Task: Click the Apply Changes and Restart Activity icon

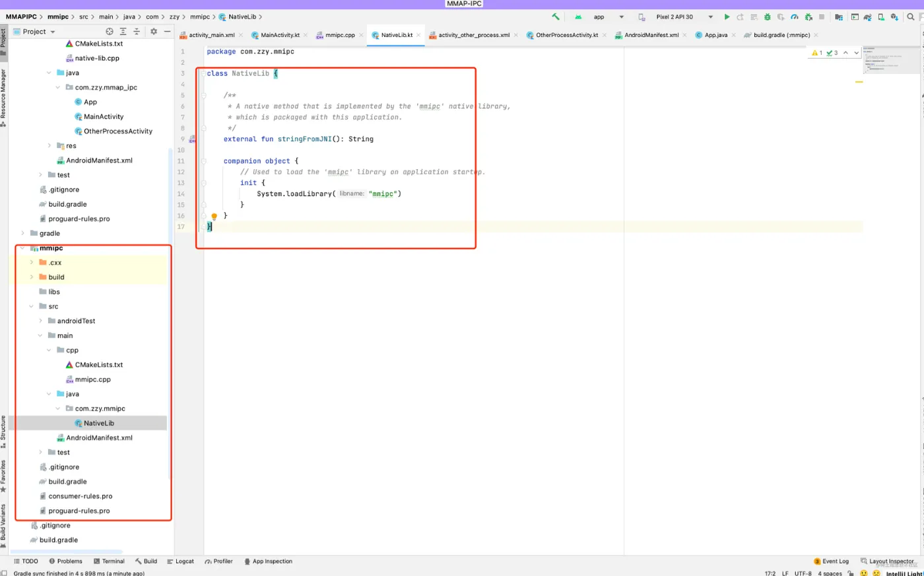Action: (741, 17)
